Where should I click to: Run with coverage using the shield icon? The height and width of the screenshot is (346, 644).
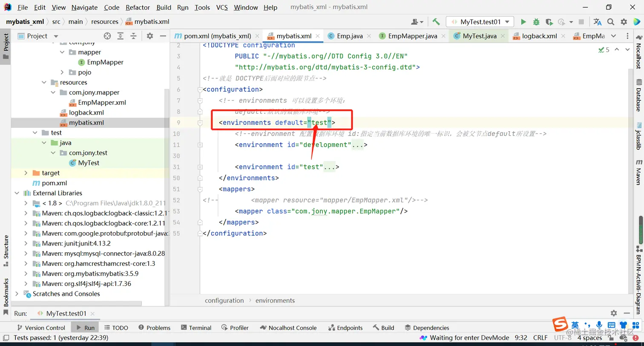click(x=549, y=22)
